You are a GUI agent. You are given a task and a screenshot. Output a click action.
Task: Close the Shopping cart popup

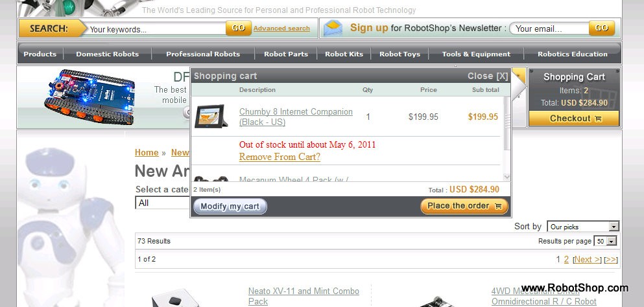tap(488, 76)
